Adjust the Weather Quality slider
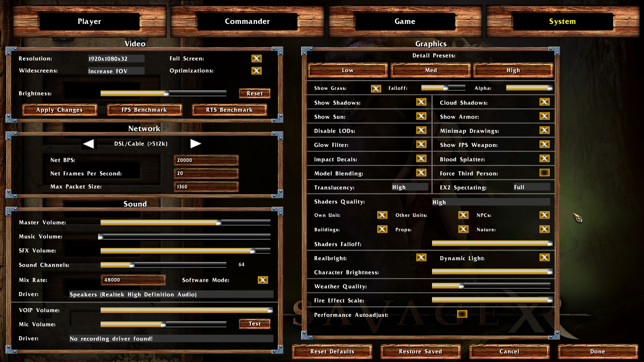This screenshot has width=644, height=362. (491, 286)
